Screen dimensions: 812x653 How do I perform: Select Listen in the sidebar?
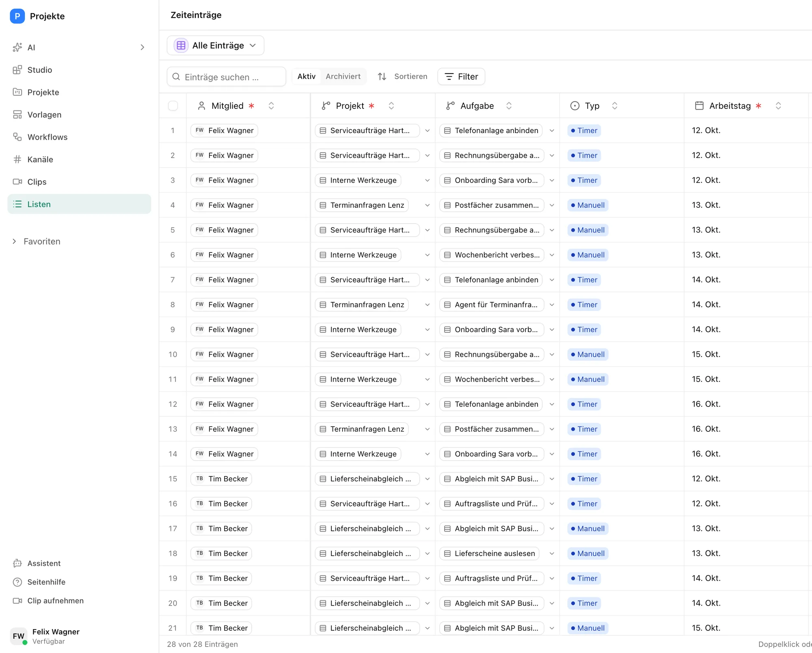click(x=79, y=204)
